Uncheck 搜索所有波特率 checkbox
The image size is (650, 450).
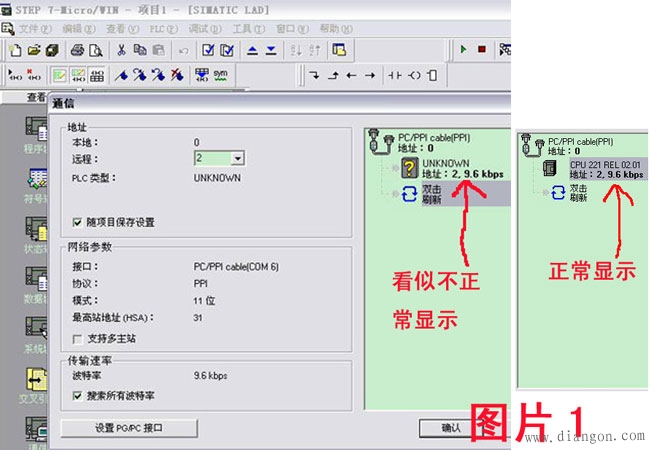click(77, 396)
